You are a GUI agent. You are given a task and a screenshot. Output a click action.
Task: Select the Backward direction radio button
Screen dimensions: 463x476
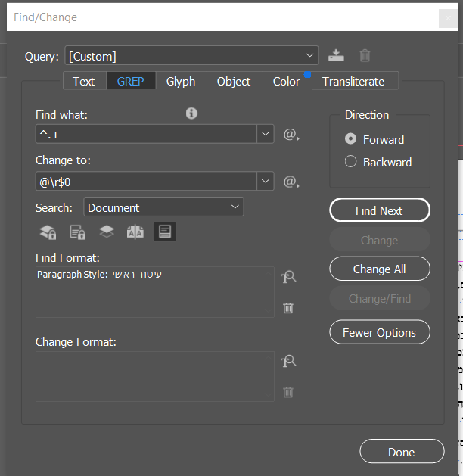point(350,162)
